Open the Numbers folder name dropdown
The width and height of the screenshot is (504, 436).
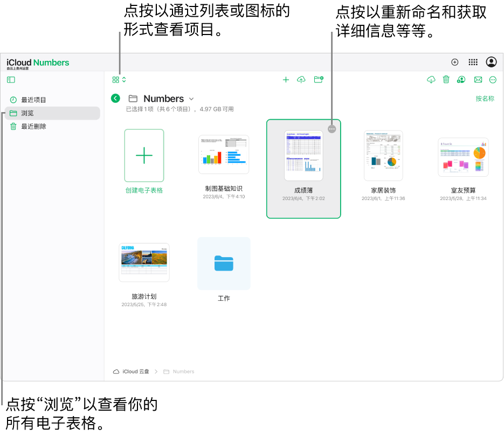[191, 99]
